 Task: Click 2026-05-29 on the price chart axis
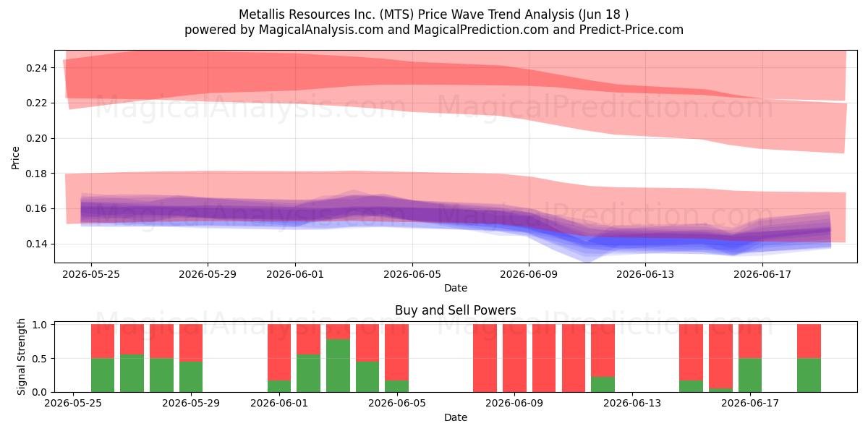click(x=208, y=274)
